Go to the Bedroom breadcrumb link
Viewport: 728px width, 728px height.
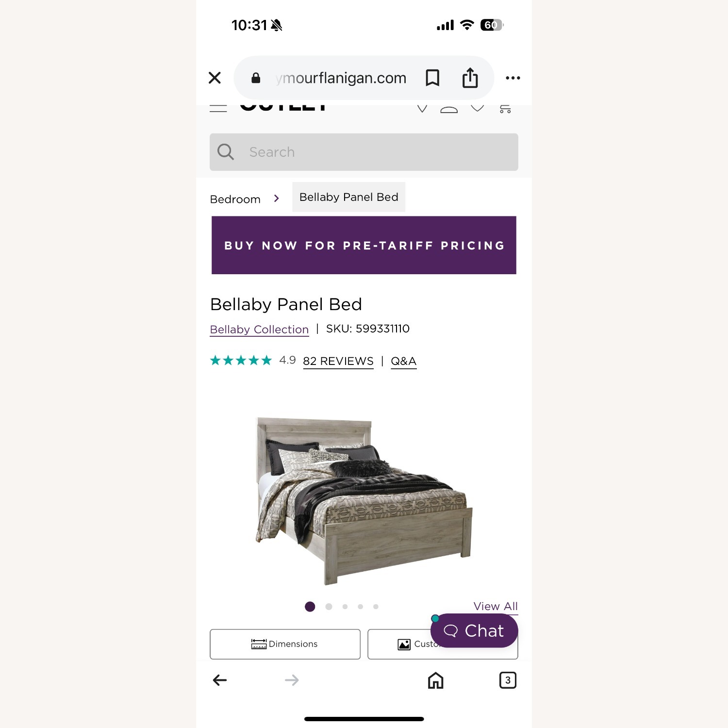(x=235, y=199)
